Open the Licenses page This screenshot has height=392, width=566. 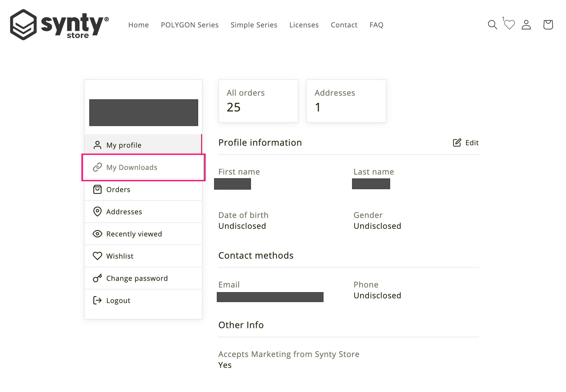click(304, 25)
